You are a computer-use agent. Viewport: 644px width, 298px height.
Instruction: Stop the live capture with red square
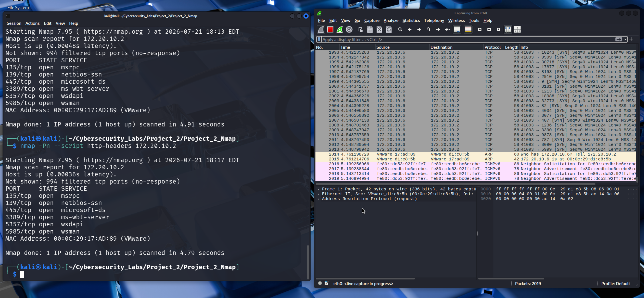pyautogui.click(x=330, y=29)
